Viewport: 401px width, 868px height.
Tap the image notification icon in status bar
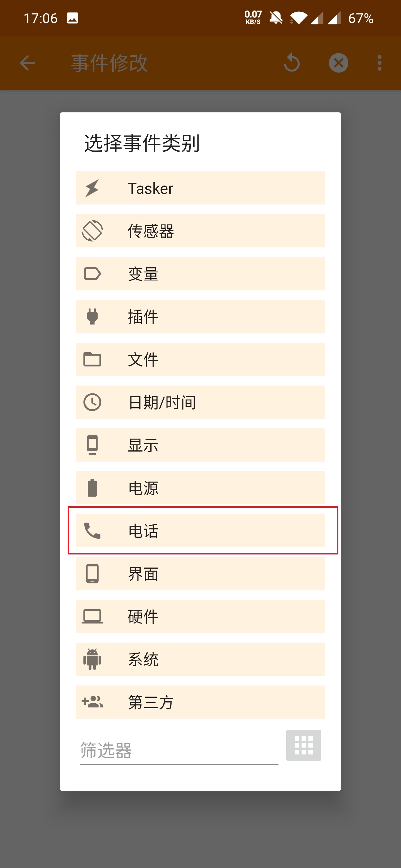[x=72, y=18]
